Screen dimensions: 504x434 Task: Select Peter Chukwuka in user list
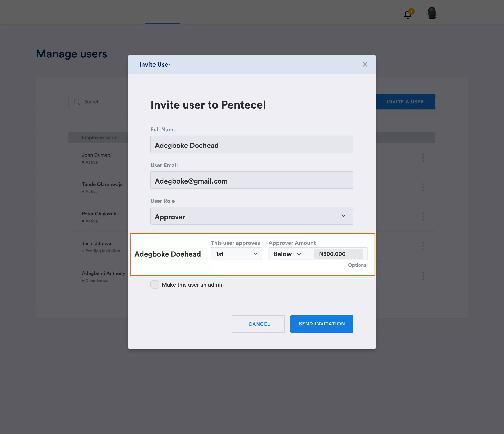click(100, 214)
